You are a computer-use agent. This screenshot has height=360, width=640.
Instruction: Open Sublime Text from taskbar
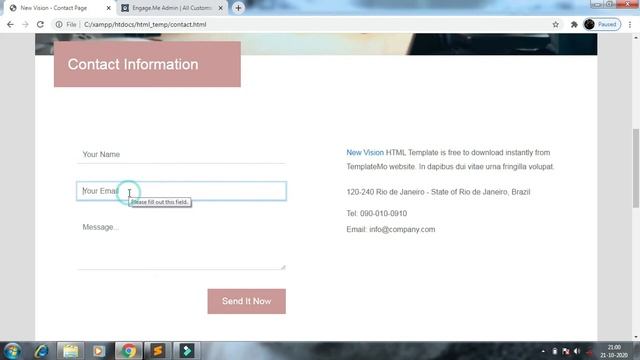point(158,351)
